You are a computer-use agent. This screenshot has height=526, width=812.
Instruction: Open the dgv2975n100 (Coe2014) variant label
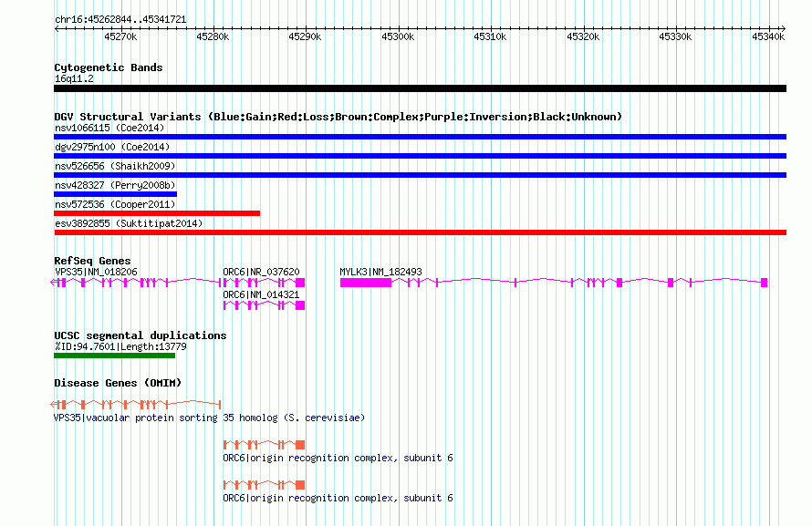tap(112, 147)
